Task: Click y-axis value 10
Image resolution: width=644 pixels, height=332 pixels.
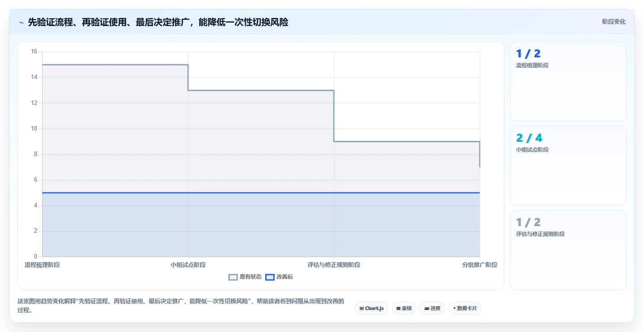Action: click(34, 129)
